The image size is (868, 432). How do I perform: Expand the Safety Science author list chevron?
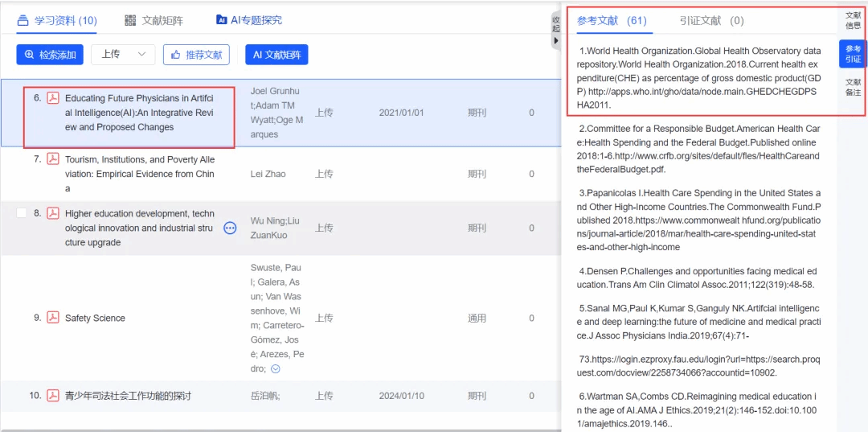point(276,368)
